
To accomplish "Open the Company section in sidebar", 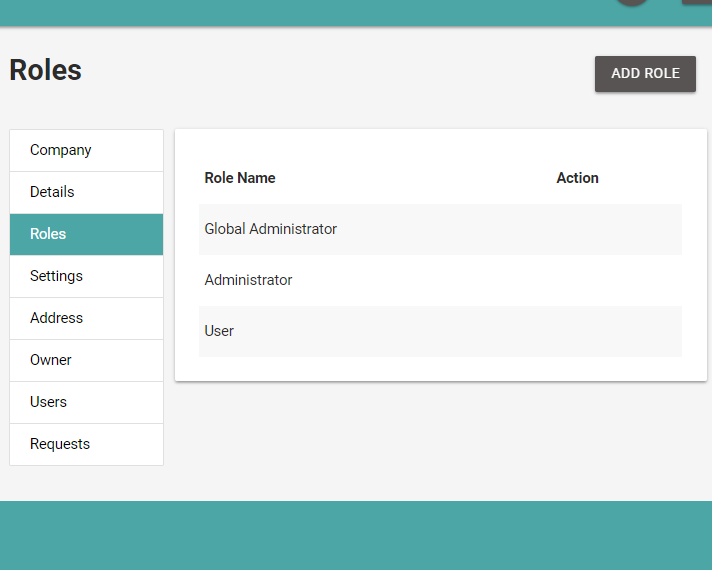I will (86, 150).
